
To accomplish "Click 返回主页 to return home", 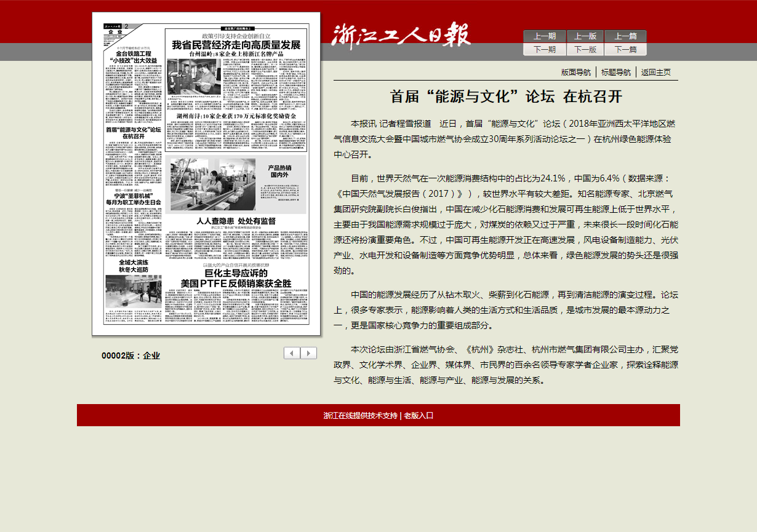I will (x=655, y=72).
